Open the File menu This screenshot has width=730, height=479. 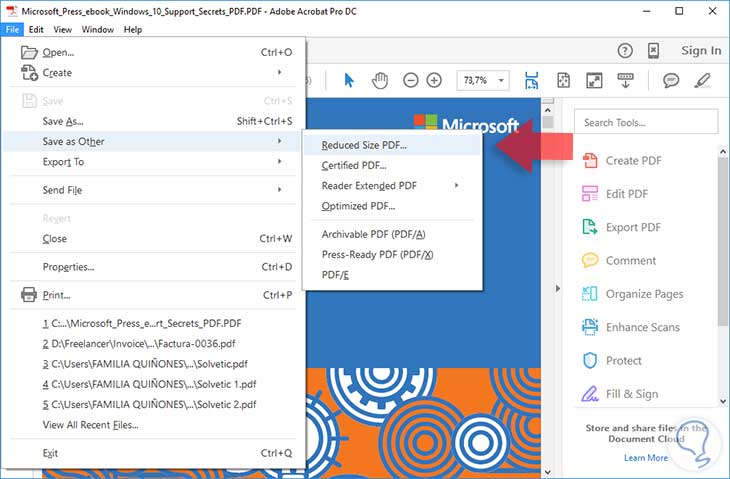[13, 29]
